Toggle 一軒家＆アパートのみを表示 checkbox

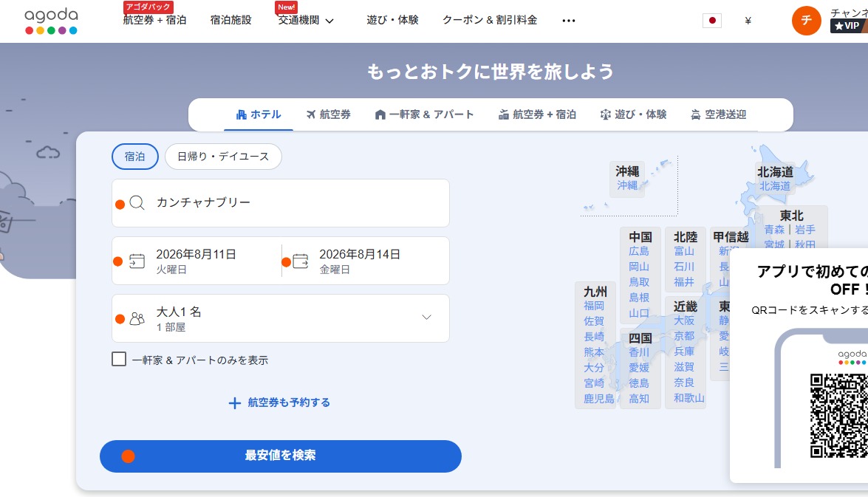pyautogui.click(x=119, y=359)
